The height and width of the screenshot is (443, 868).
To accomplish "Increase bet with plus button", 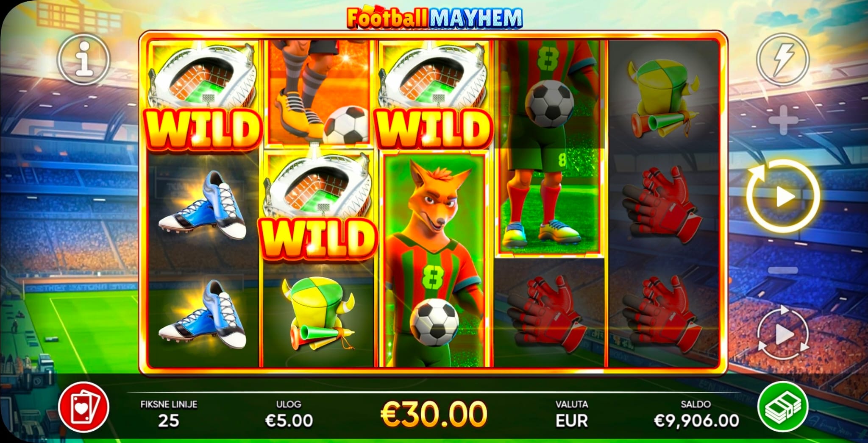I will pos(783,120).
